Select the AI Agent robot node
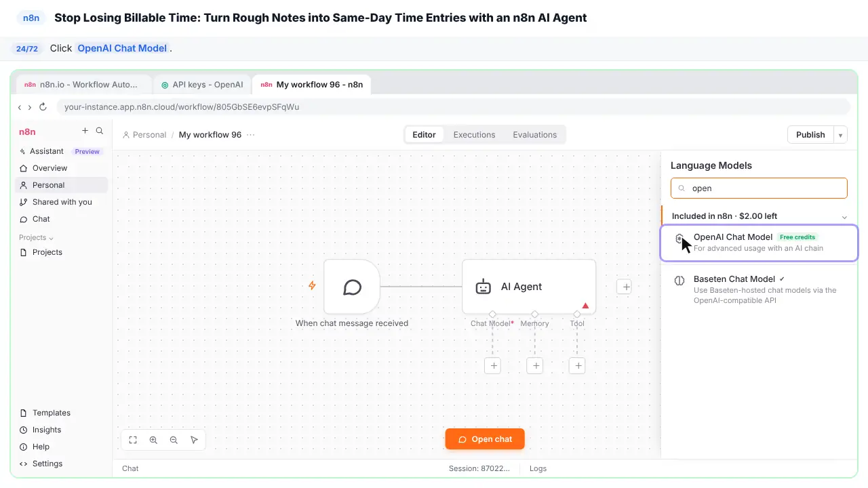Viewport: 868px width, 488px height. [529, 287]
